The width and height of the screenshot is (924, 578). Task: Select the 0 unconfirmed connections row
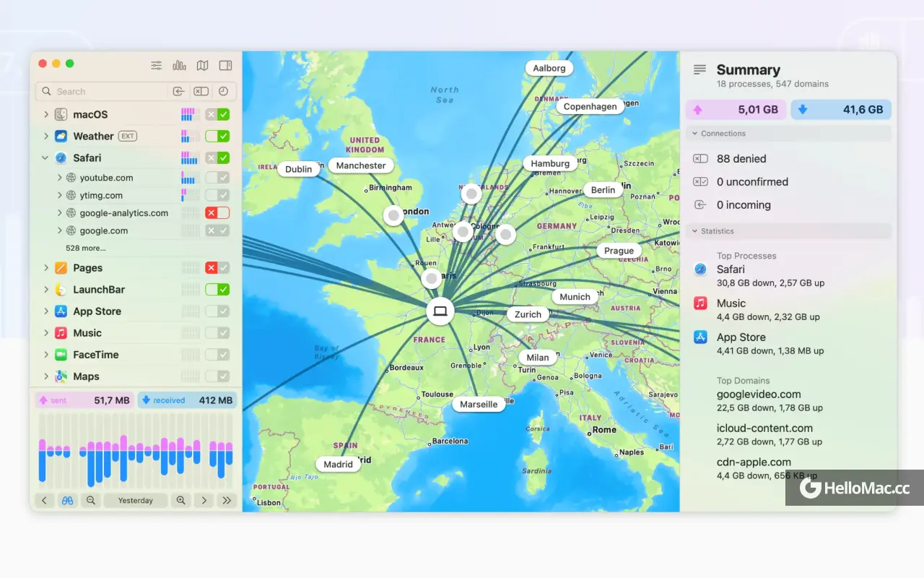pyautogui.click(x=788, y=182)
